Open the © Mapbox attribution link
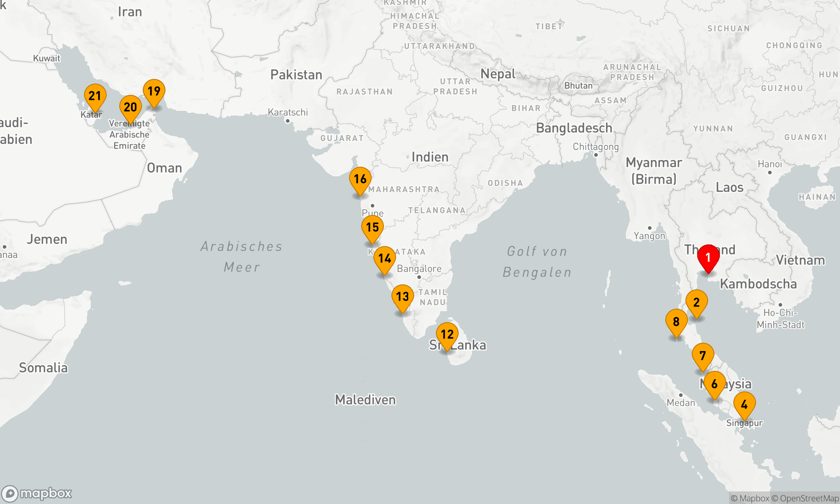Screen dimensions: 840x504 tap(750, 499)
